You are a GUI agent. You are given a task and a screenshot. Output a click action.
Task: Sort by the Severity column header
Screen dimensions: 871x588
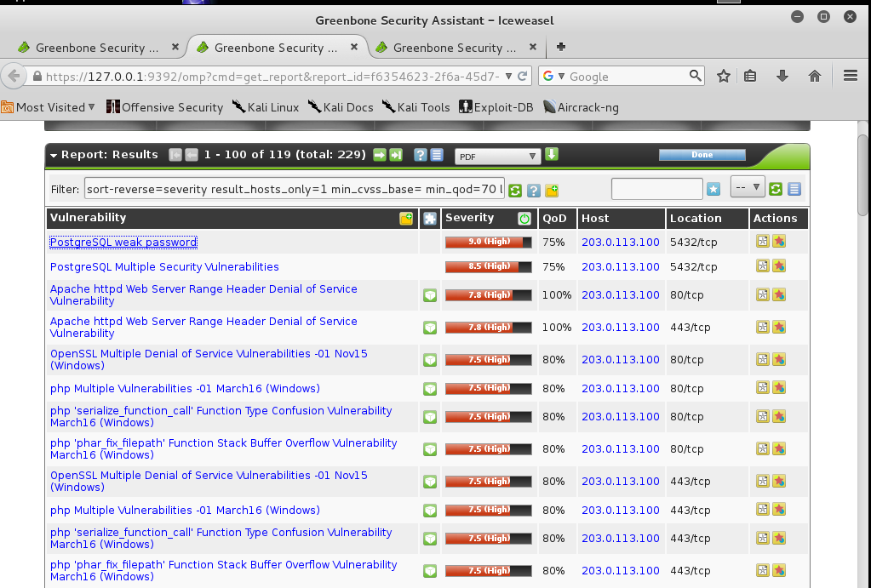[x=469, y=218]
